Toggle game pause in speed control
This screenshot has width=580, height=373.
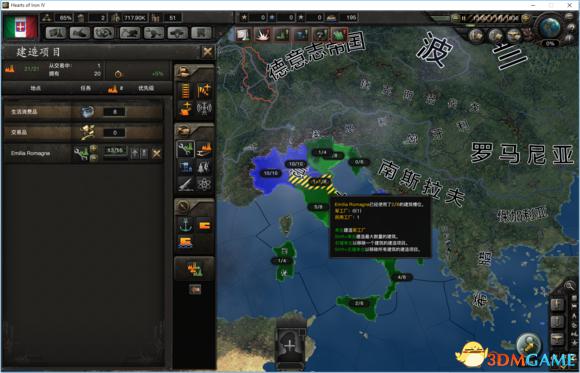coord(463,17)
